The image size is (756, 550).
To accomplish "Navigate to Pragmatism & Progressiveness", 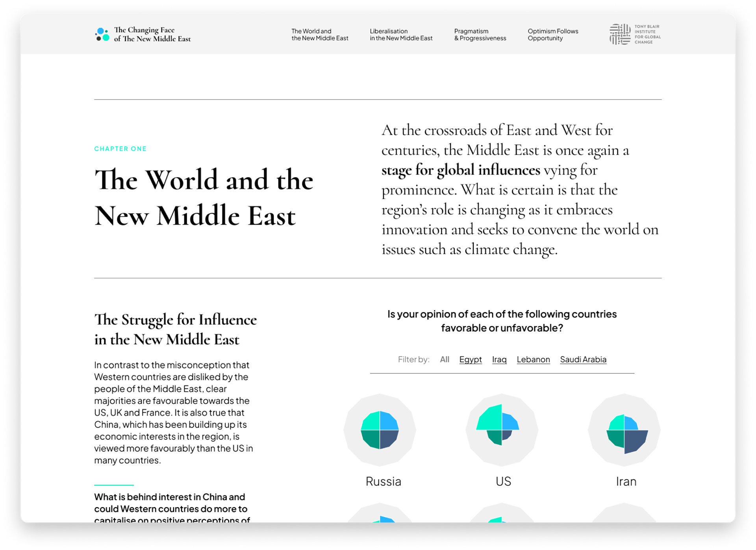I will coord(480,35).
